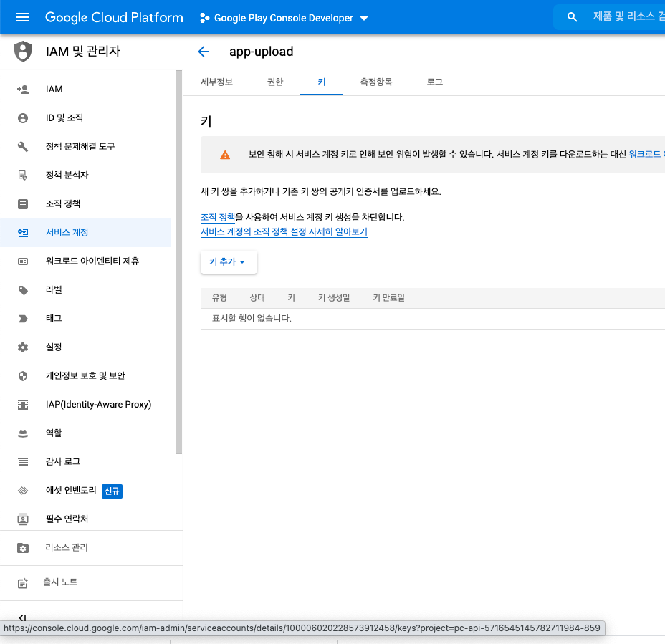Click the 역할 hat icon
Viewport: 665px width, 644px height.
tap(23, 433)
